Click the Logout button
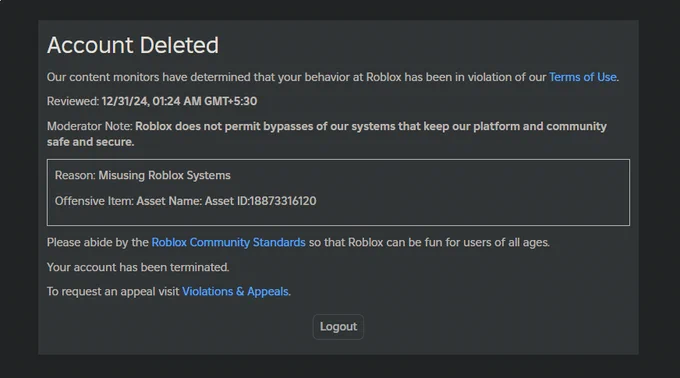Screen dimensions: 680x378 click(x=338, y=327)
